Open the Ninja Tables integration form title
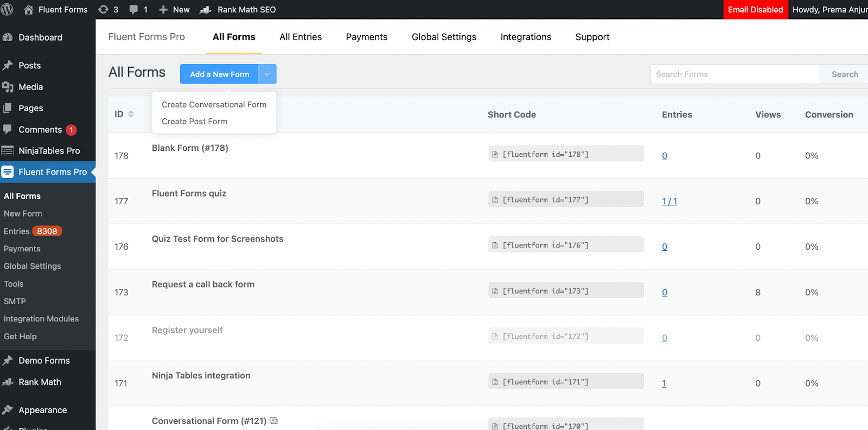Screen dimensions: 868x430 click(x=201, y=376)
